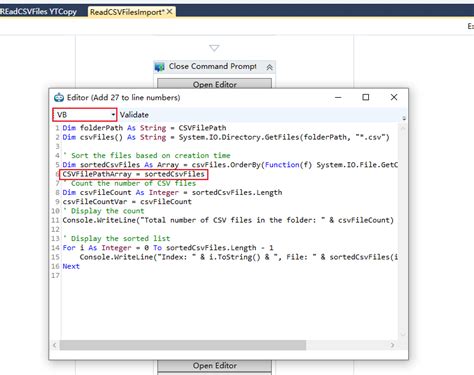Screen dimensions: 474x375
Task: Click the comment 'Sort the files based on creation time'
Action: tap(147, 156)
